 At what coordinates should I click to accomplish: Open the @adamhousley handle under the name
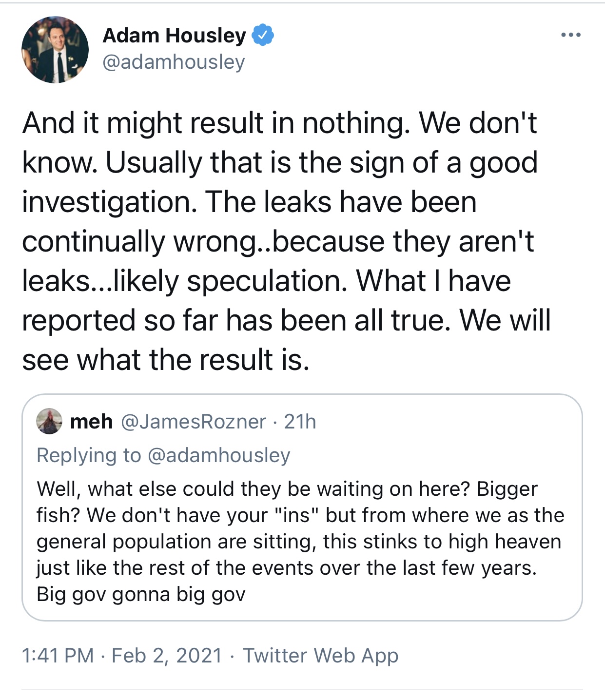tap(174, 62)
